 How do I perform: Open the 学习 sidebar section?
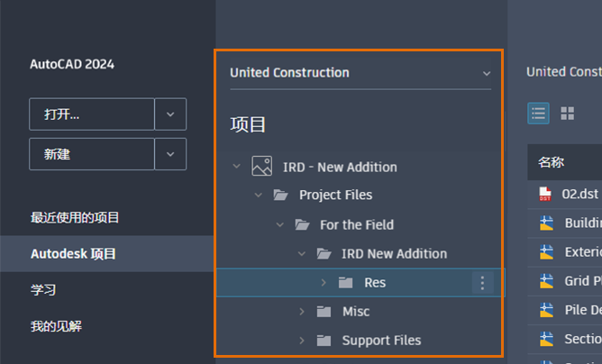click(x=43, y=290)
